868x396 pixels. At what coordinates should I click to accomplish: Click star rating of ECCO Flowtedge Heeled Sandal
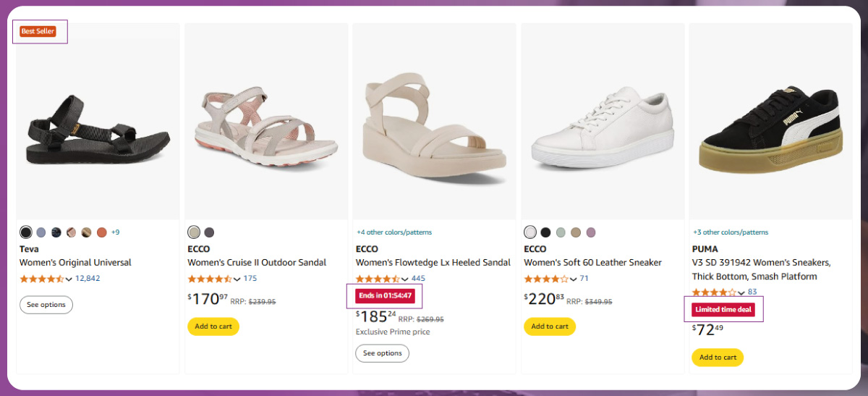point(378,279)
